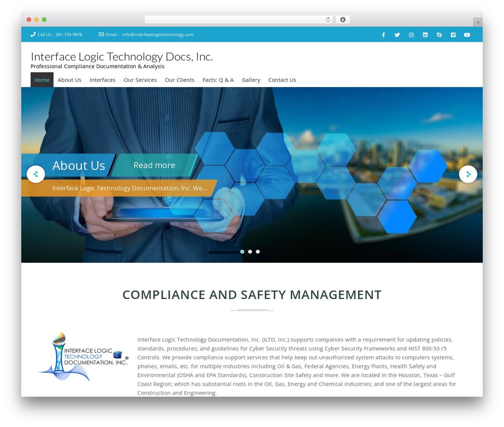Image resolution: width=504 pixels, height=427 pixels.
Task: Open the Facts: Q & A menu item
Action: click(x=218, y=80)
